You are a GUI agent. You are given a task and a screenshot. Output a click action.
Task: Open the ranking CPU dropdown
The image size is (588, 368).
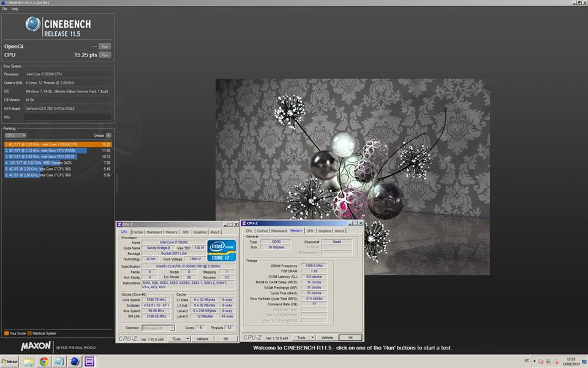pos(15,135)
